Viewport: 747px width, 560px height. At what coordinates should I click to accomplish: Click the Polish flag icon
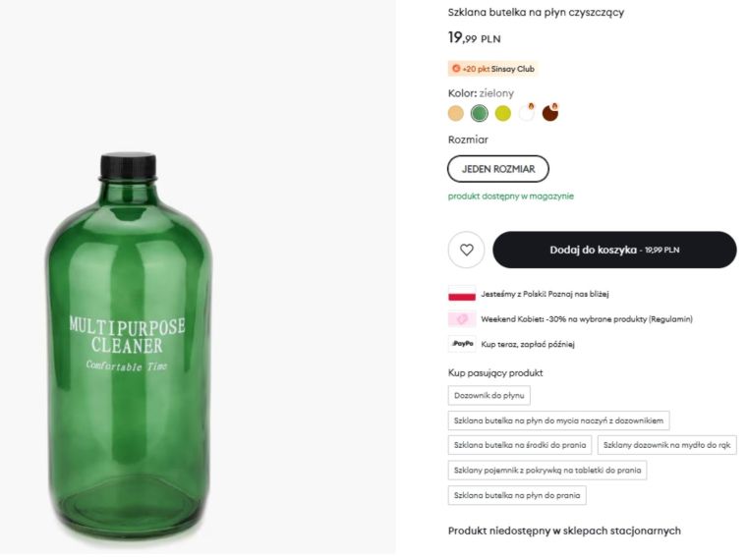pyautogui.click(x=461, y=294)
